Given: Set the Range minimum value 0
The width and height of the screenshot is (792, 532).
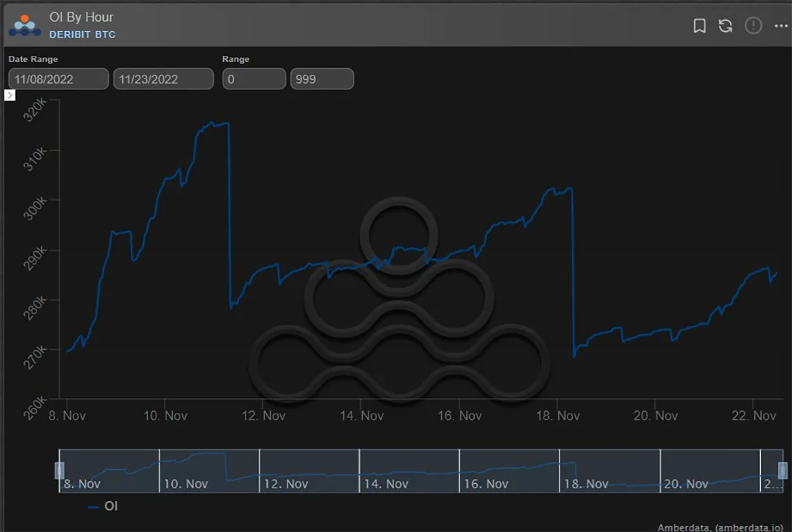Looking at the screenshot, I should click(x=254, y=79).
